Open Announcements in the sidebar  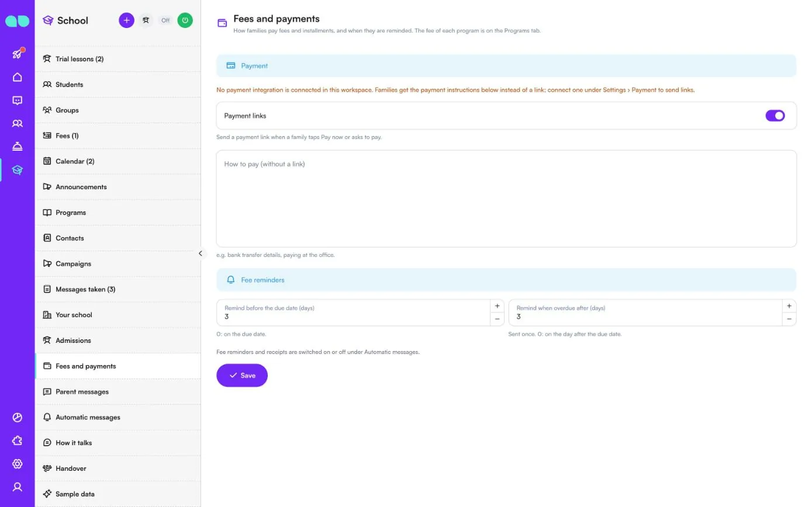pos(118,187)
